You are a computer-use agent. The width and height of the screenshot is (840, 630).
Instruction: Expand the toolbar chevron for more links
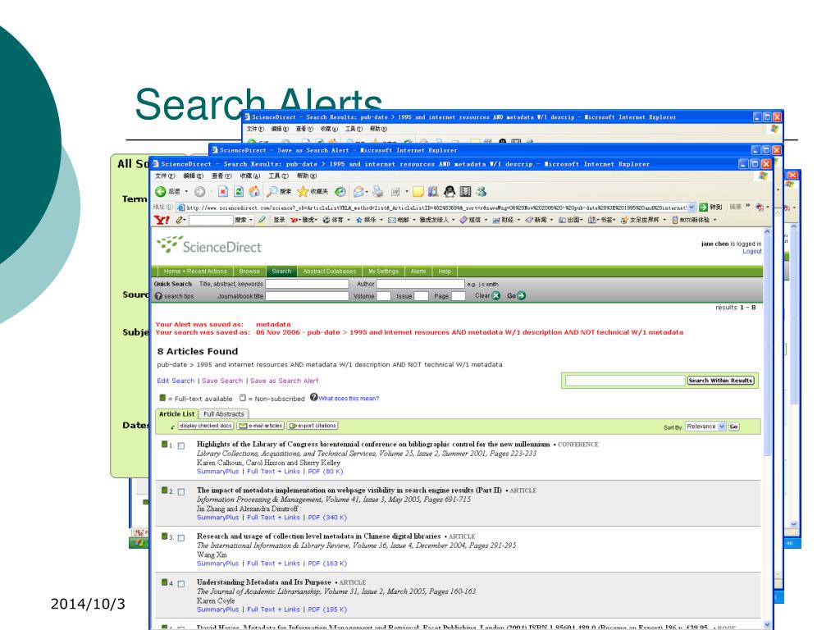pos(748,206)
